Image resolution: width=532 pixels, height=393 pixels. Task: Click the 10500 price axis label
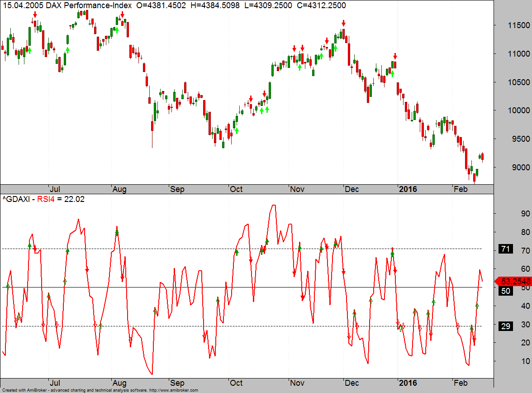coord(518,82)
